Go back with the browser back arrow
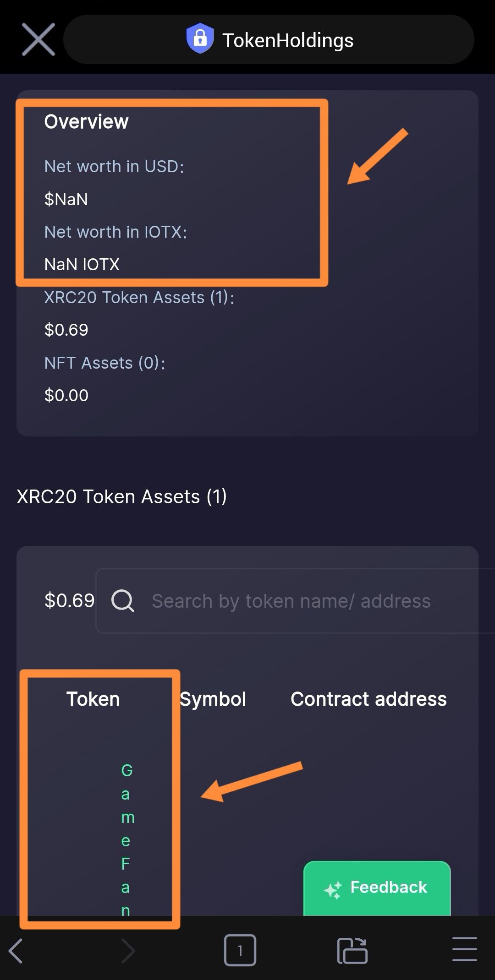 click(16, 951)
